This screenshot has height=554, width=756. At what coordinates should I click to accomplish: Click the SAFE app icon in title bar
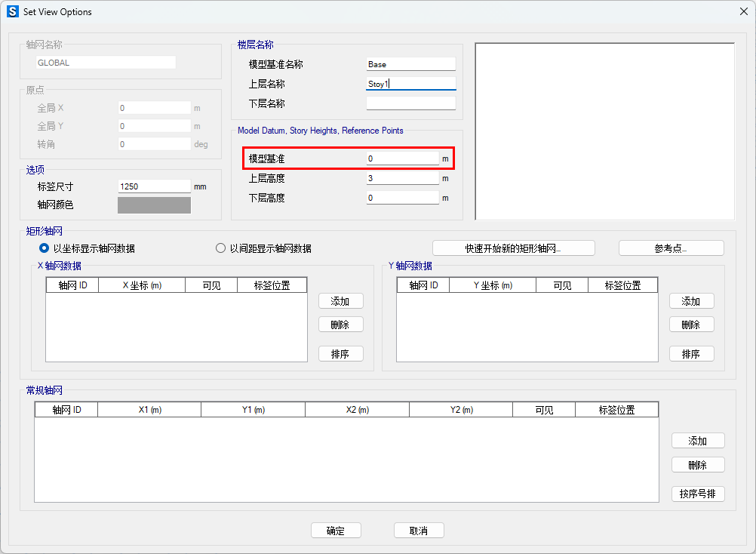pyautogui.click(x=12, y=12)
